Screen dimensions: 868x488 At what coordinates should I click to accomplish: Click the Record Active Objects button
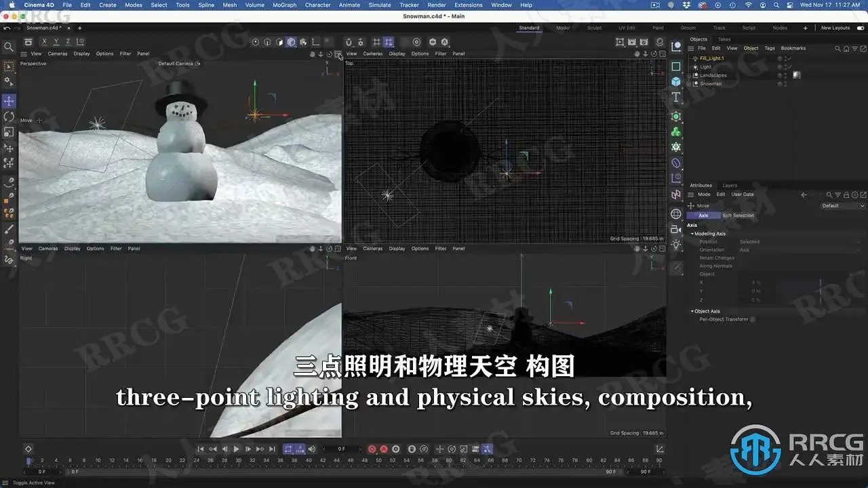click(x=372, y=449)
